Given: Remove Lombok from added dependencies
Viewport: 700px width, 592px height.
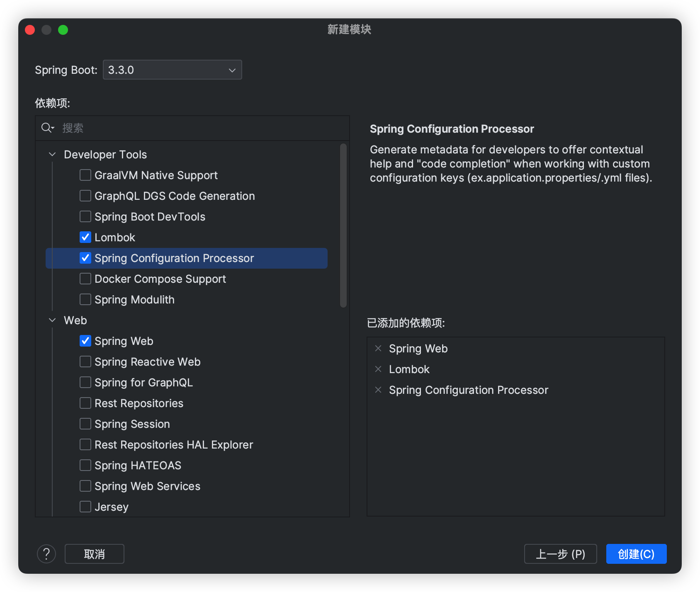Looking at the screenshot, I should (x=378, y=369).
